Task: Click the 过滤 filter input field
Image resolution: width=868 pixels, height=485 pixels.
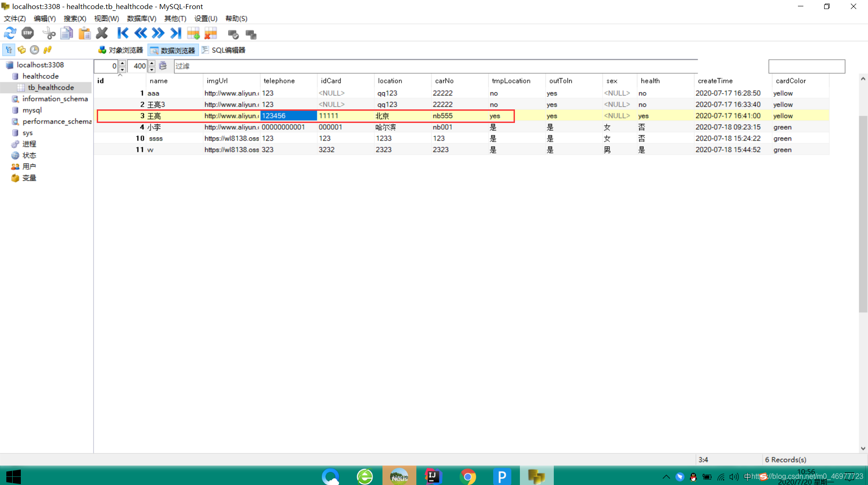Action: (436, 66)
